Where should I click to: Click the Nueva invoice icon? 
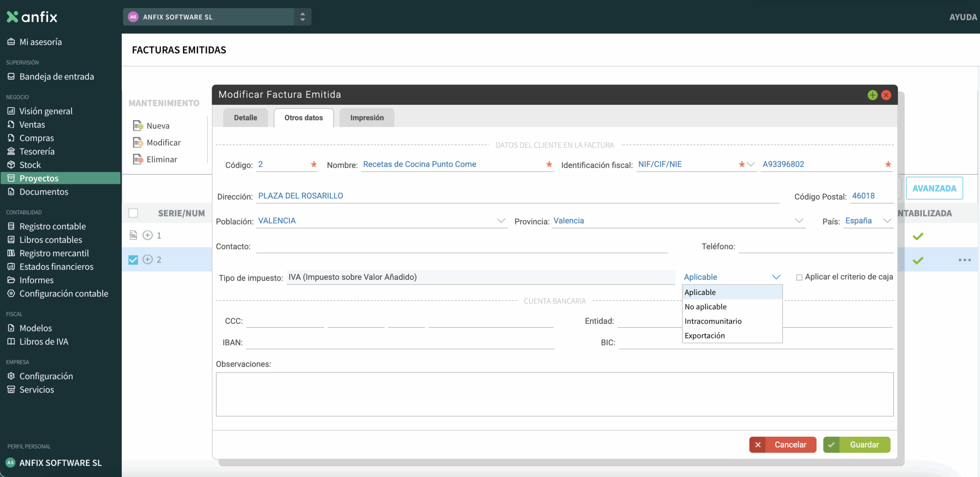click(138, 125)
